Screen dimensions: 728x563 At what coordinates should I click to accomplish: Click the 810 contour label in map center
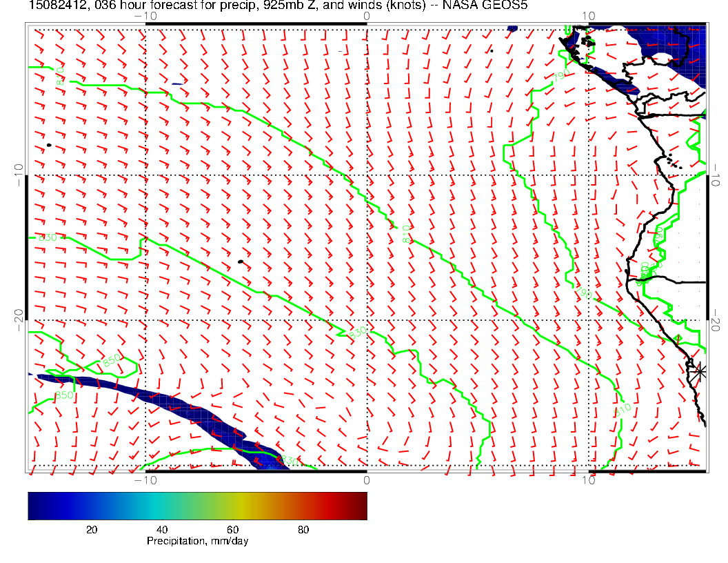click(x=406, y=235)
